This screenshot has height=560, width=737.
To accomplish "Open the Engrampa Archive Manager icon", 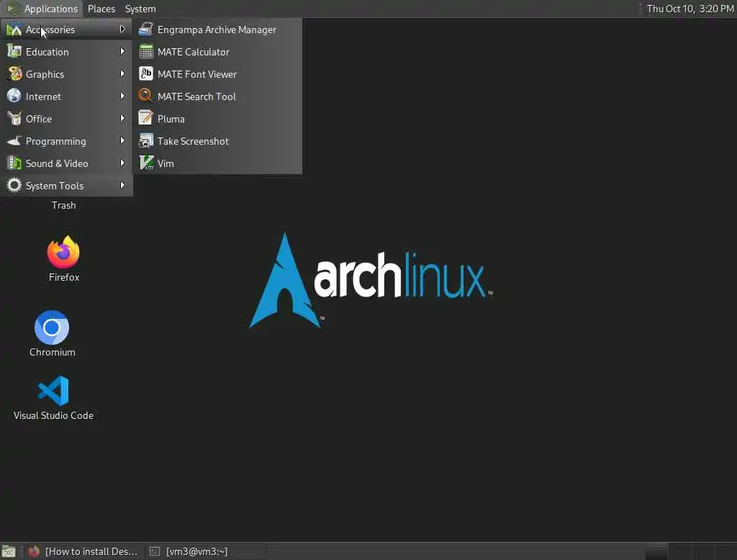I will point(145,30).
